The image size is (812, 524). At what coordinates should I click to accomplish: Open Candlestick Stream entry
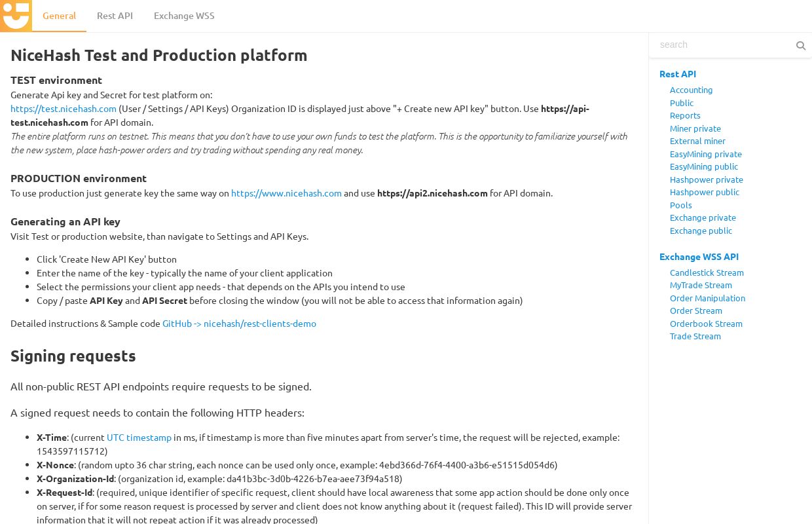point(707,272)
